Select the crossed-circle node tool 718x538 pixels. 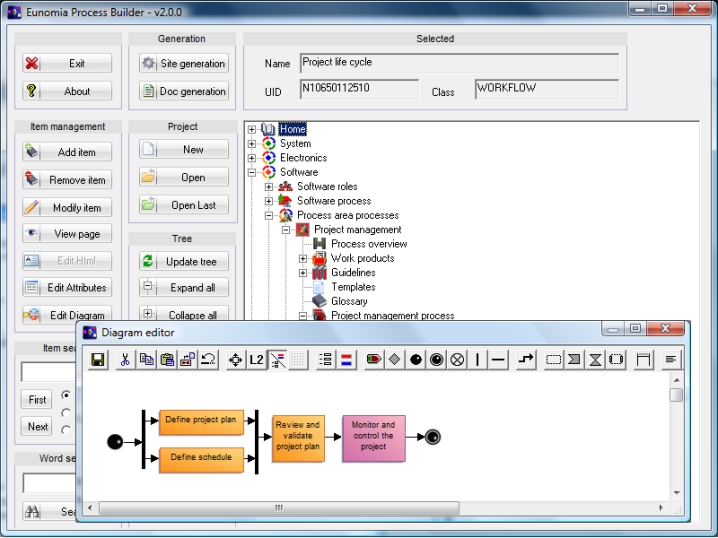[x=457, y=360]
